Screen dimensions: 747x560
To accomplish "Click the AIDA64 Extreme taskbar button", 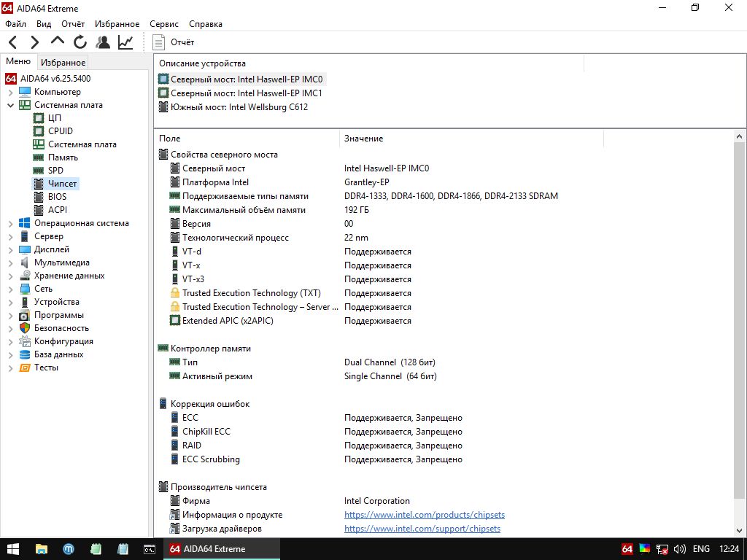I will (x=222, y=549).
